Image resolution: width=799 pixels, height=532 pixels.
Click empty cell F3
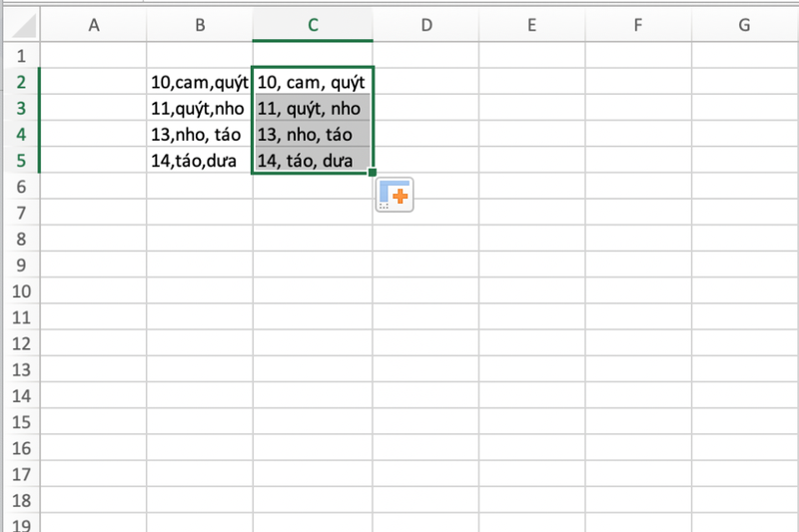click(638, 108)
